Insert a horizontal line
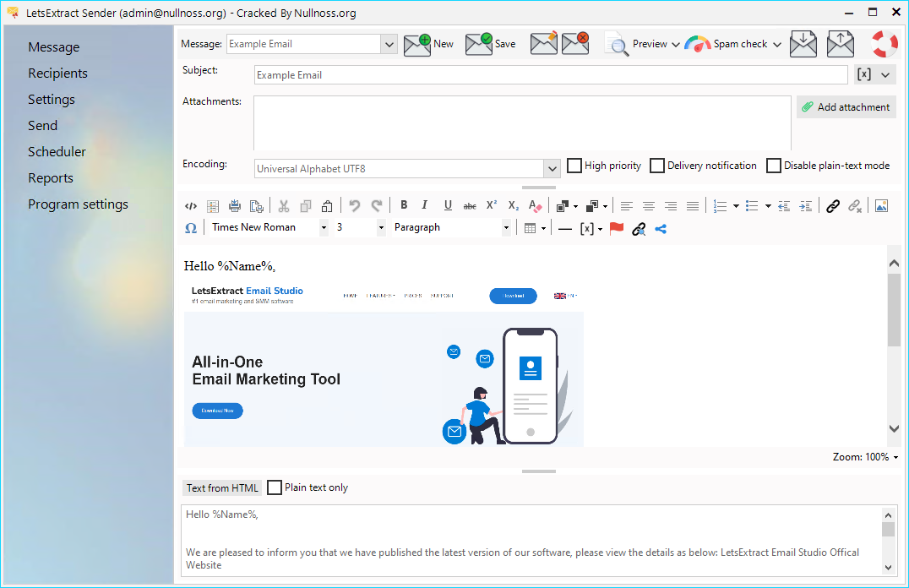The width and height of the screenshot is (909, 588). 564,229
